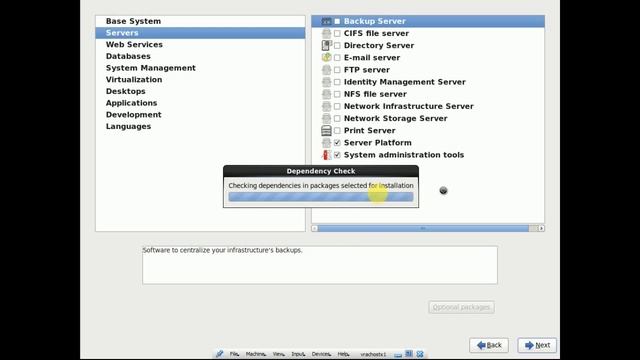Enable Network Infrastructure Server checkbox

coord(337,107)
